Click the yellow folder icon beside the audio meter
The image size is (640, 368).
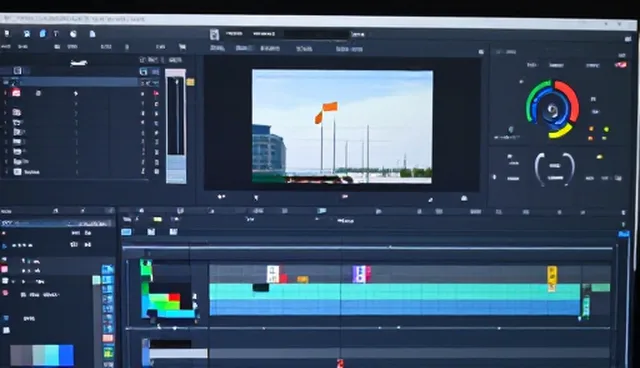point(190,82)
